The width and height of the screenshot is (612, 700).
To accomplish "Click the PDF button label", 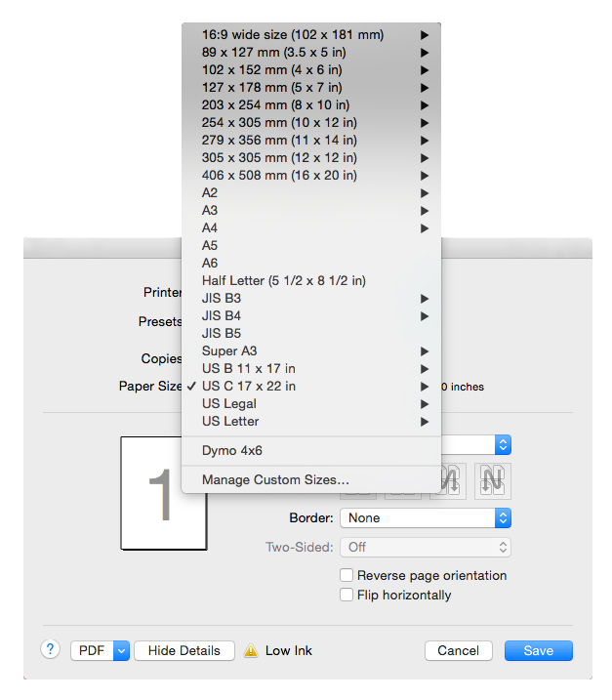I will (92, 651).
